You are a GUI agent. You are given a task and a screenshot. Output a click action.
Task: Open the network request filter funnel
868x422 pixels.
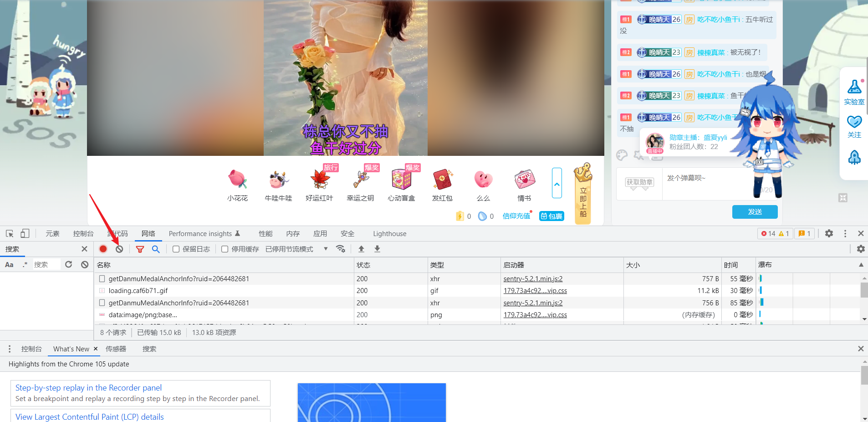[x=140, y=249]
